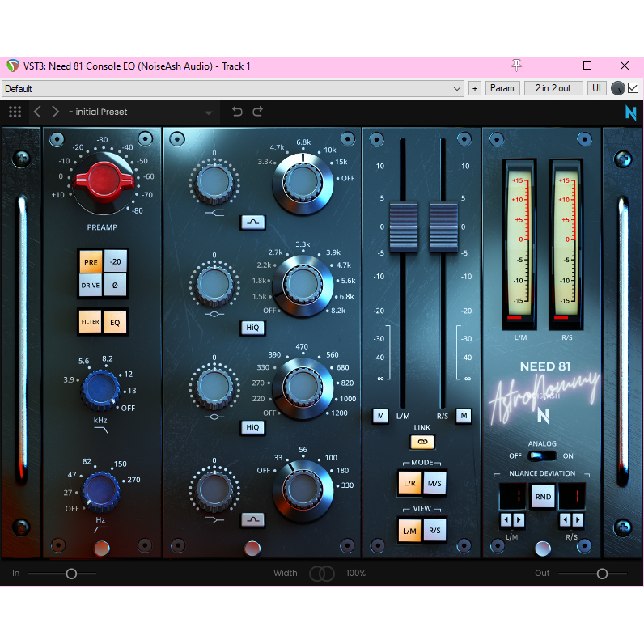Flip the ANALOG off/on switch
This screenshot has height=644, width=644.
[542, 455]
